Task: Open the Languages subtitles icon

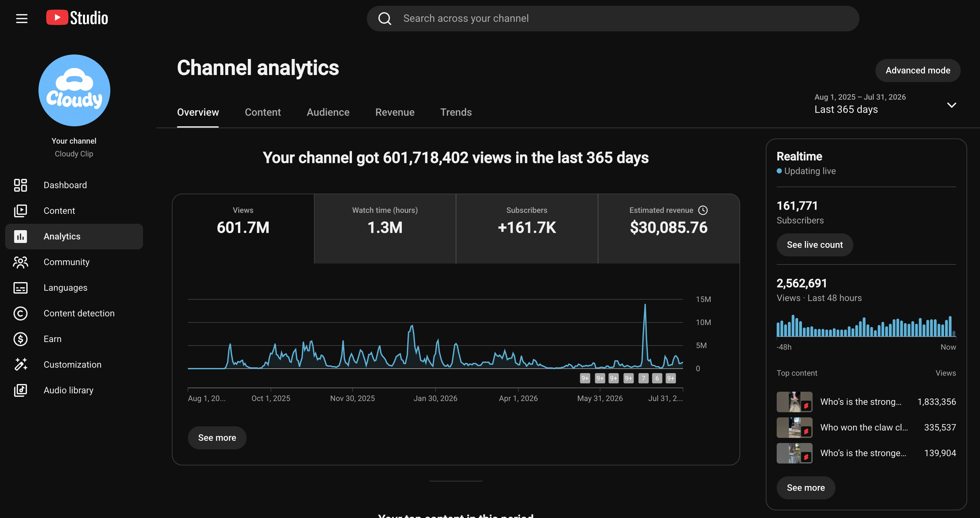Action: coord(21,288)
